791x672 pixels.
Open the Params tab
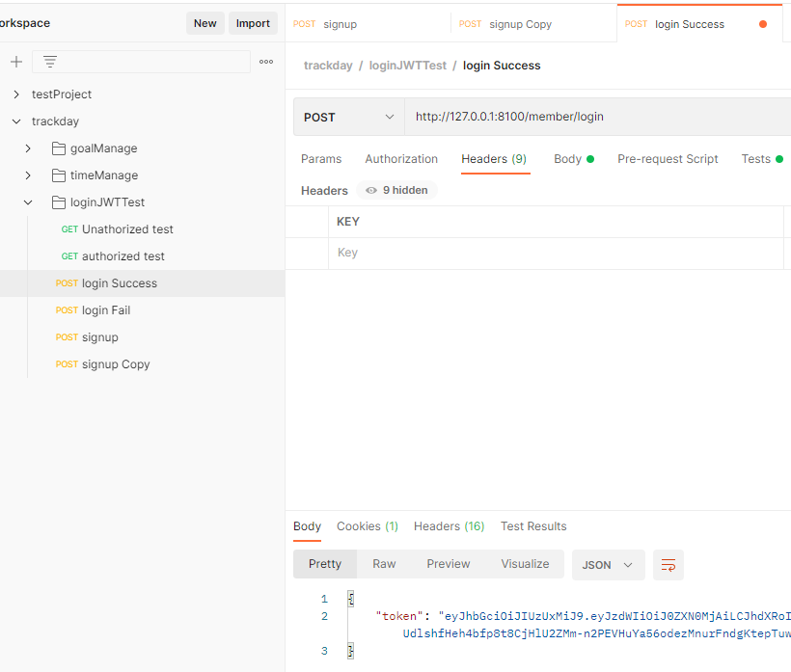[x=321, y=159]
